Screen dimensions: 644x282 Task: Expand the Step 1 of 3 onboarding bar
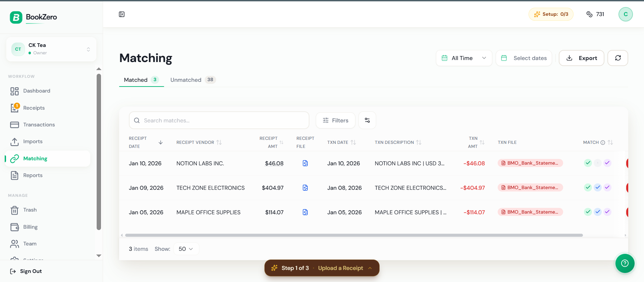click(322, 268)
